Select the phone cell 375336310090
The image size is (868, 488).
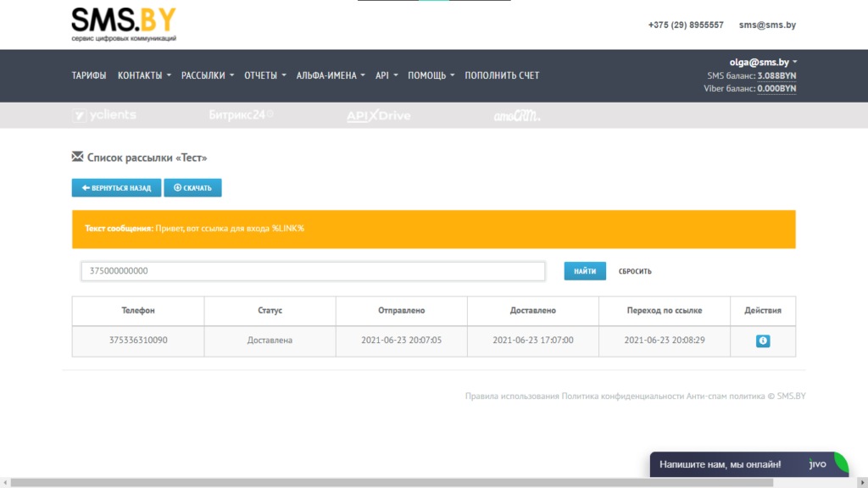(138, 341)
